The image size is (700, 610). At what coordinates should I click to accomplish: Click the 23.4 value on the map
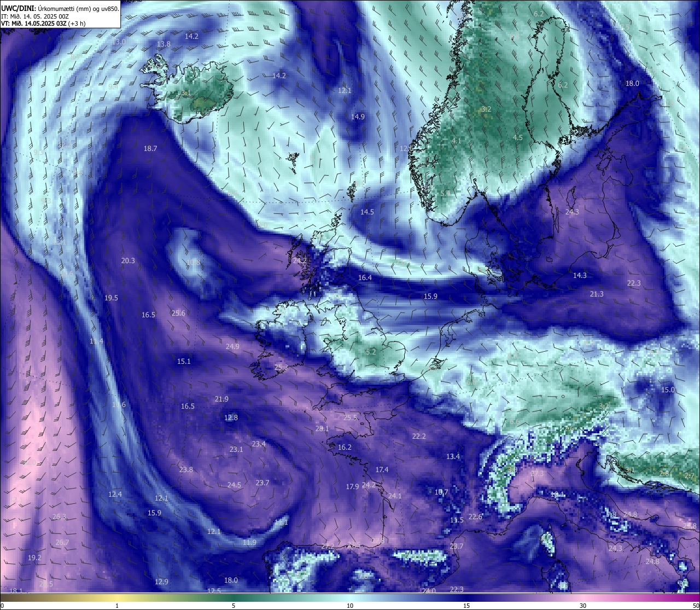(259, 444)
